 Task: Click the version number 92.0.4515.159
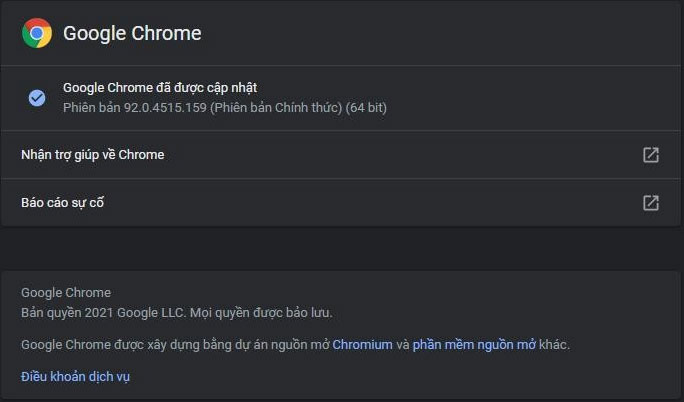[x=165, y=108]
